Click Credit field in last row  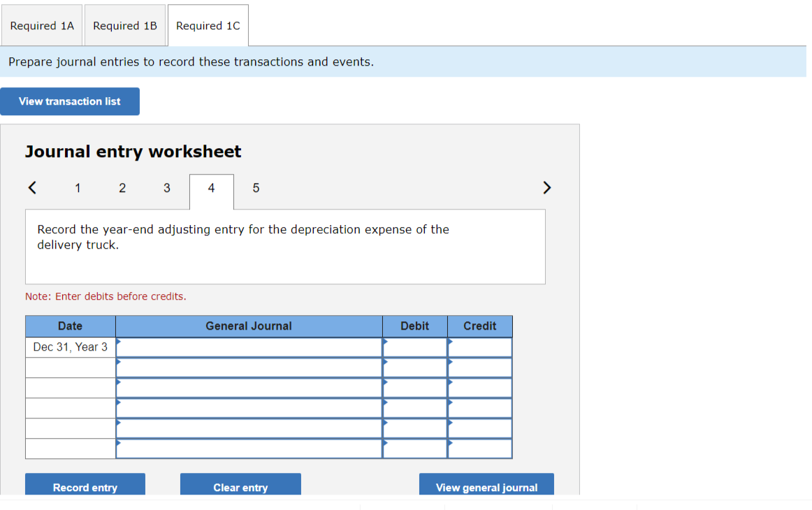pyautogui.click(x=480, y=449)
